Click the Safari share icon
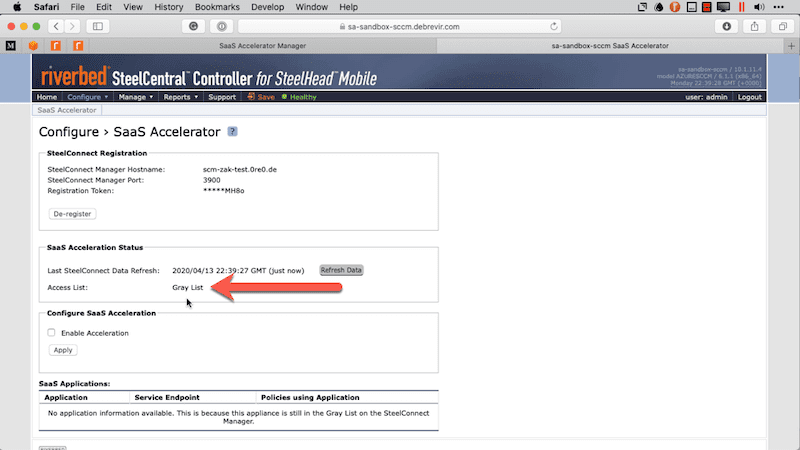The width and height of the screenshot is (800, 450). (x=755, y=27)
